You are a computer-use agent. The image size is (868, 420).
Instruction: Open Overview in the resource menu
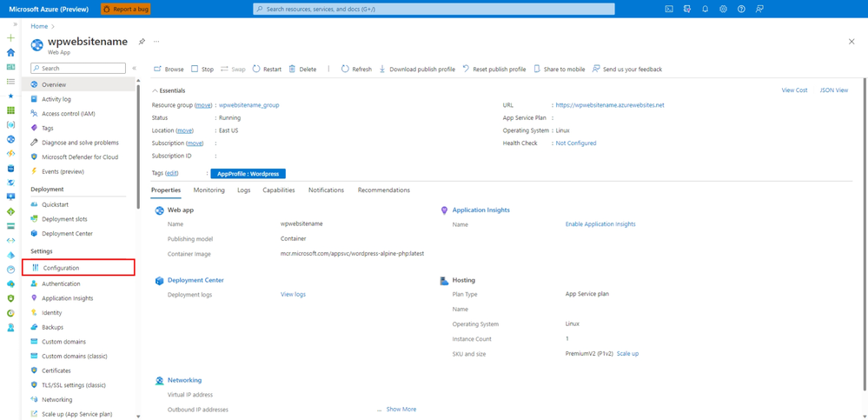point(78,84)
